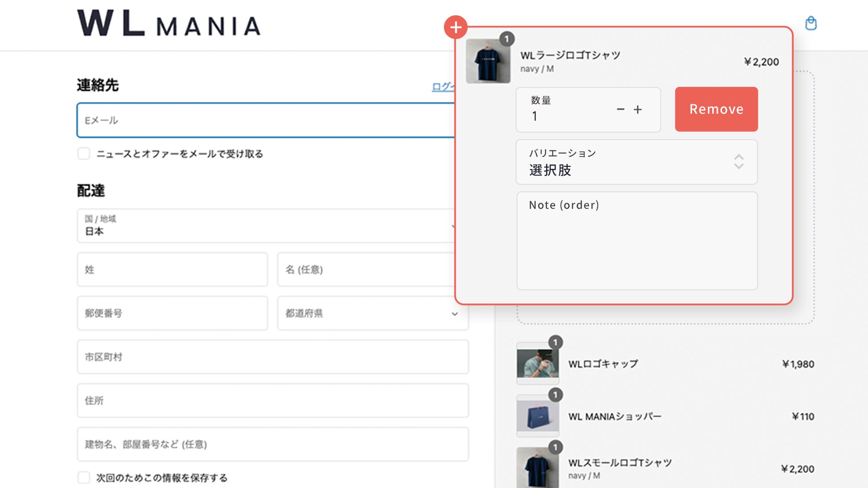Viewport: 868px width, 488px height.
Task: Click the 姓 last name field
Action: [x=172, y=270]
